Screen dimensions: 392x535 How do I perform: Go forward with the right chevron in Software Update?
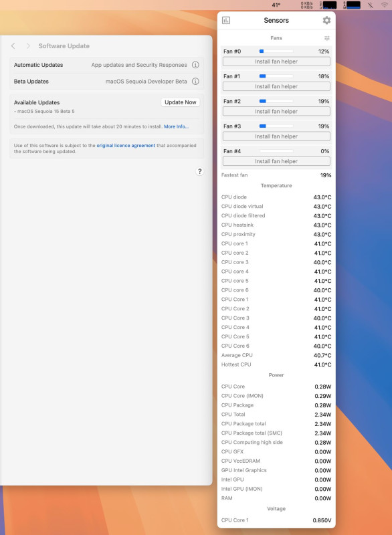28,45
